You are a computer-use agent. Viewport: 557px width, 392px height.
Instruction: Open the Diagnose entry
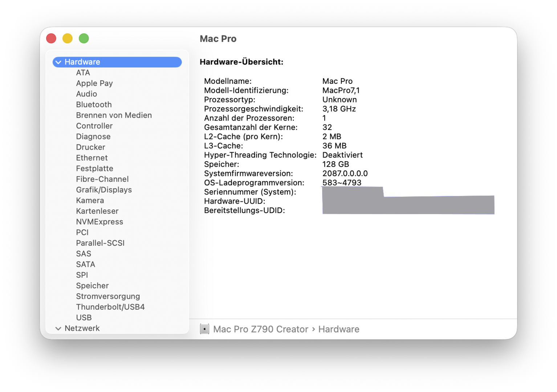point(93,136)
